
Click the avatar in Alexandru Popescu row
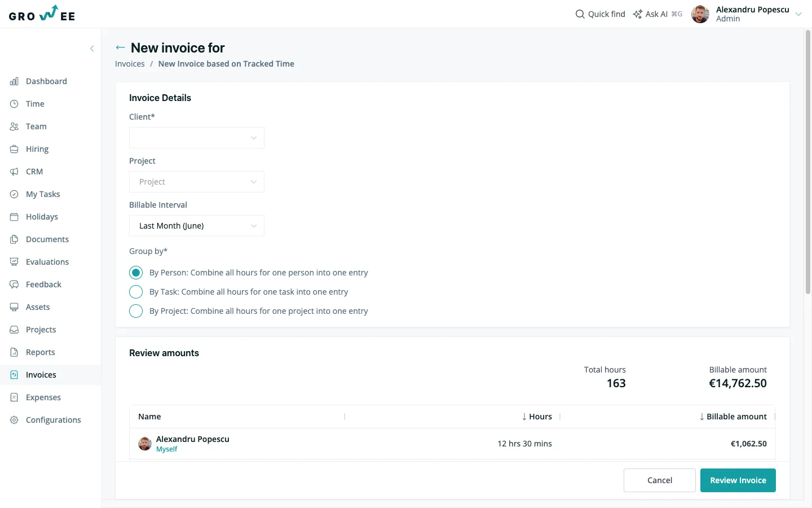pos(145,444)
